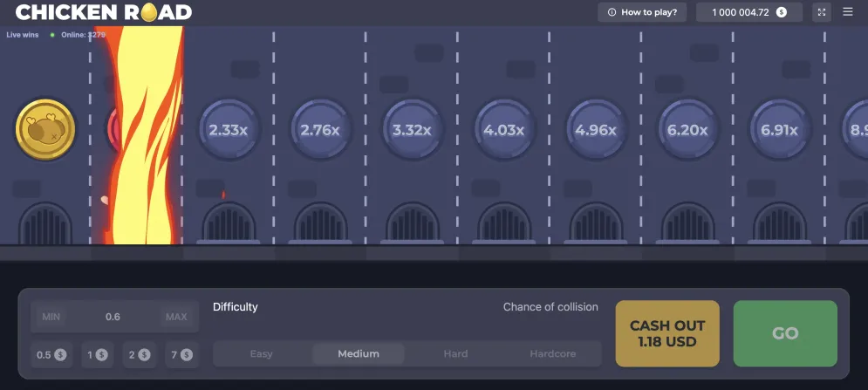Choose the 1 dollar quick bet
Screen dimensions: 868x390
[98, 354]
